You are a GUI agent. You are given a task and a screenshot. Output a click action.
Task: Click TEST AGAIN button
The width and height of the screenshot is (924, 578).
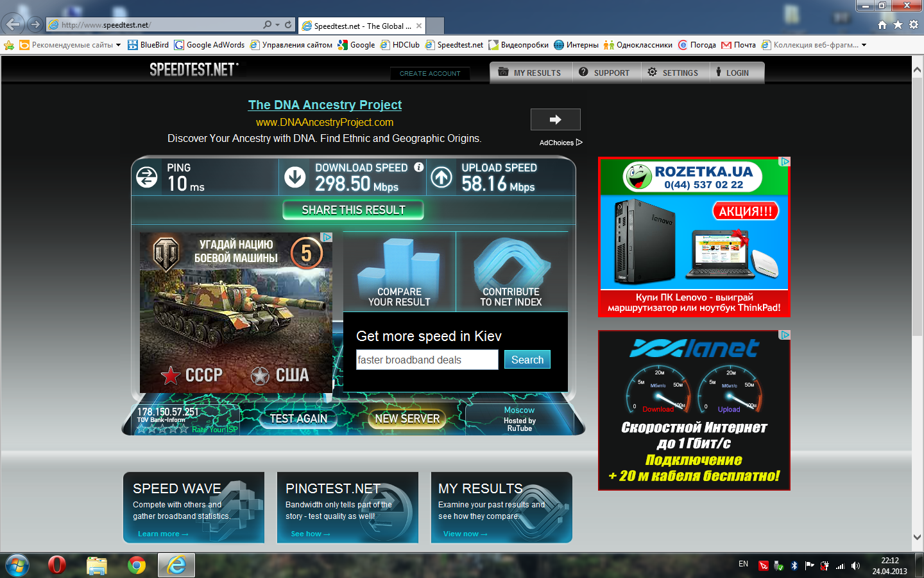(298, 419)
